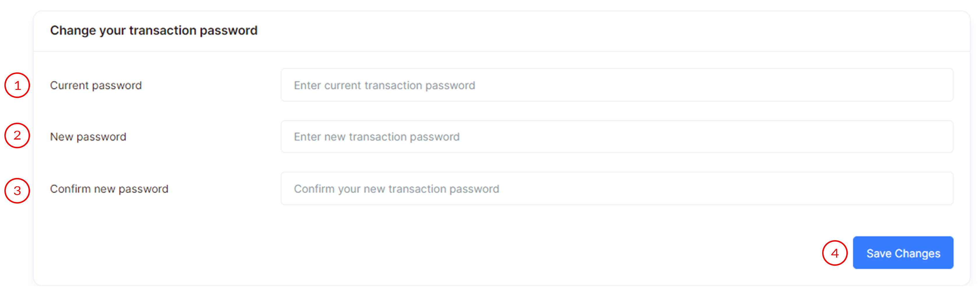
Task: Click the "Change your transaction password" heading
Action: tap(154, 31)
